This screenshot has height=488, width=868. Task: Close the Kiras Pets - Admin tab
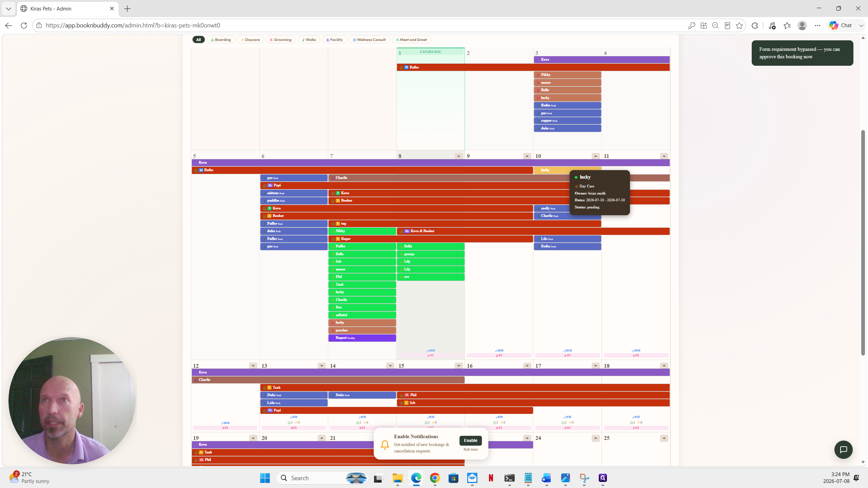pyautogui.click(x=112, y=8)
